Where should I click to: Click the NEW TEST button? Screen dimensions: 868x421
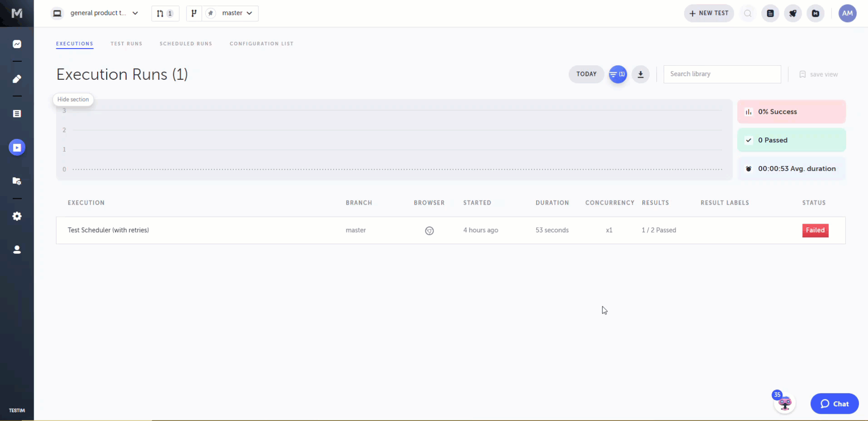pyautogui.click(x=709, y=13)
